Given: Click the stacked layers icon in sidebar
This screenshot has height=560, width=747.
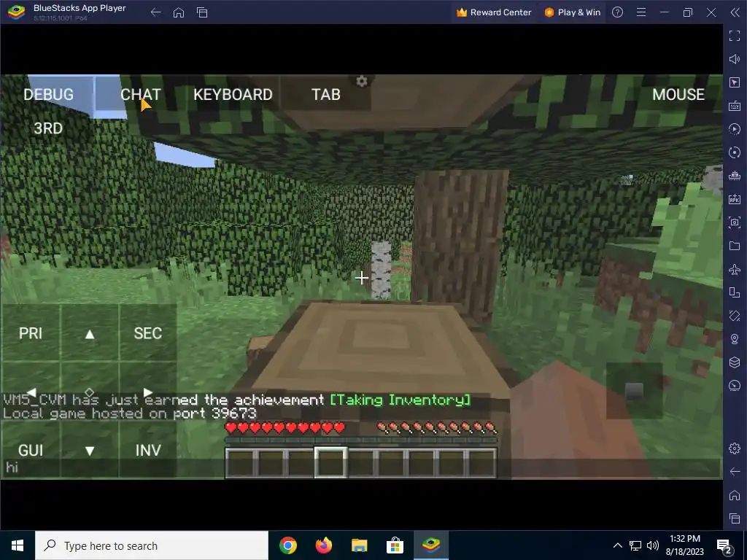Looking at the screenshot, I should click(x=734, y=362).
